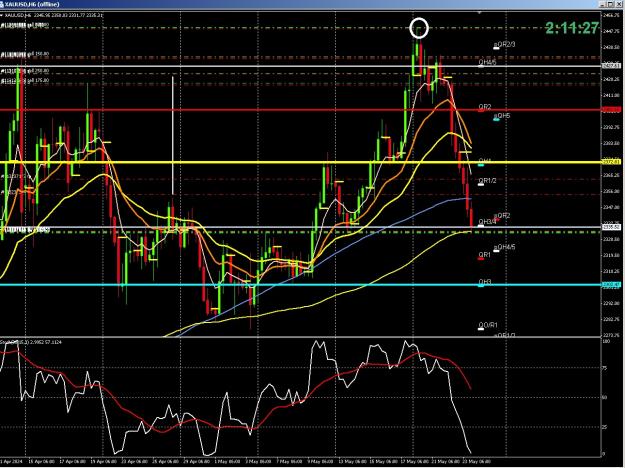Click the 25 level on stochastic scale
Image resolution: width=625 pixels, height=468 pixels.
coord(605,427)
